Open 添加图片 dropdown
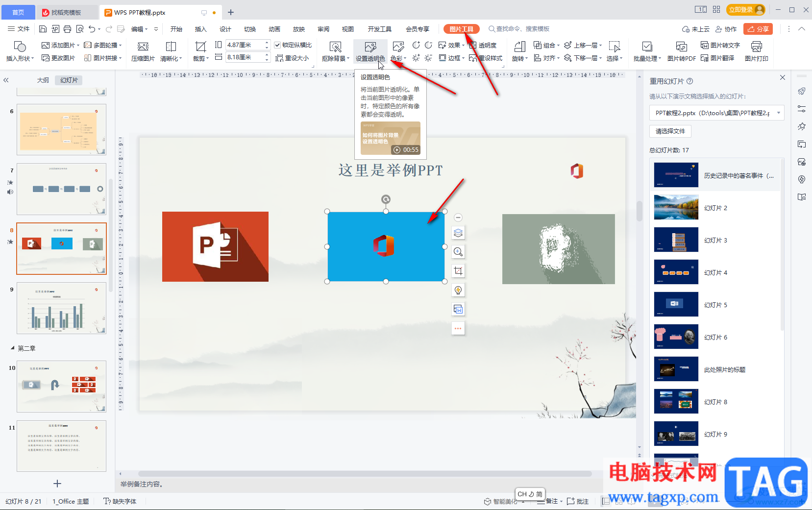Viewport: 812px width, 510px height. pyautogui.click(x=60, y=45)
